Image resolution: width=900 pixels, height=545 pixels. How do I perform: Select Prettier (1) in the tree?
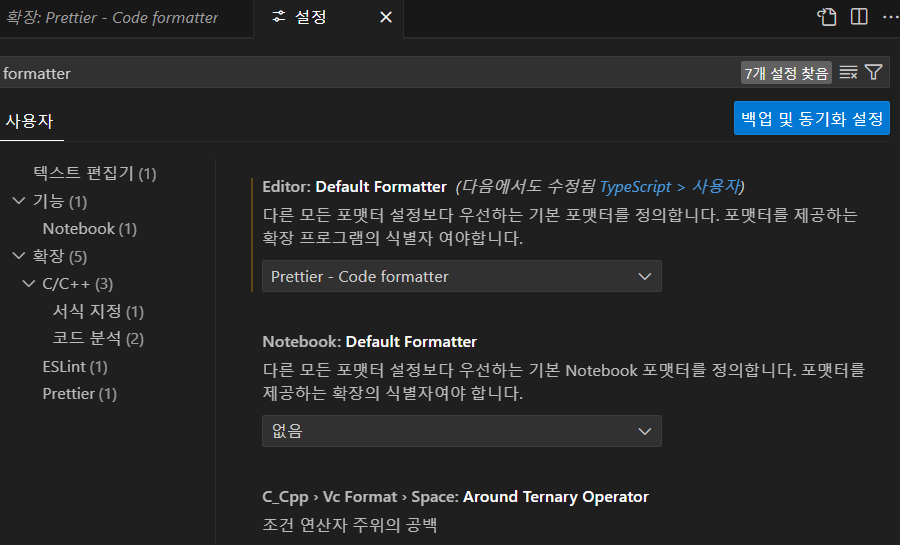pos(80,394)
